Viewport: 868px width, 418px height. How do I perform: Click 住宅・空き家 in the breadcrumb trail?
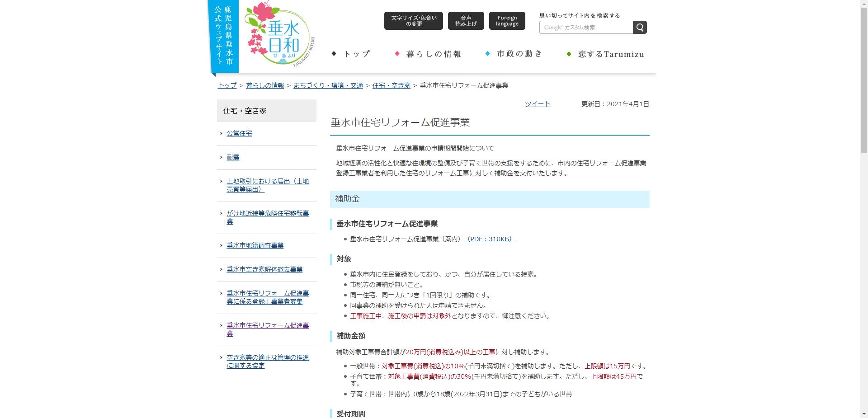[x=391, y=85]
